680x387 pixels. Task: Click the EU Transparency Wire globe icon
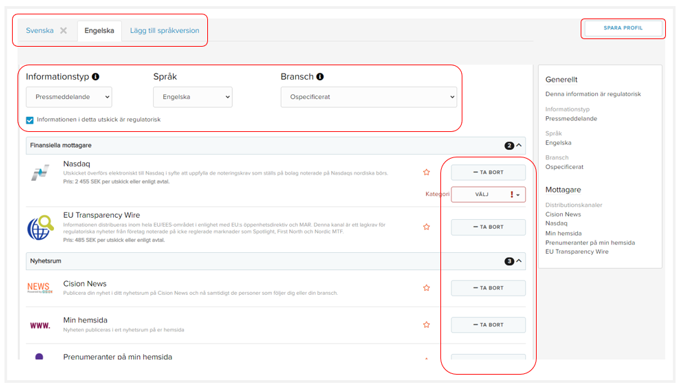point(40,227)
